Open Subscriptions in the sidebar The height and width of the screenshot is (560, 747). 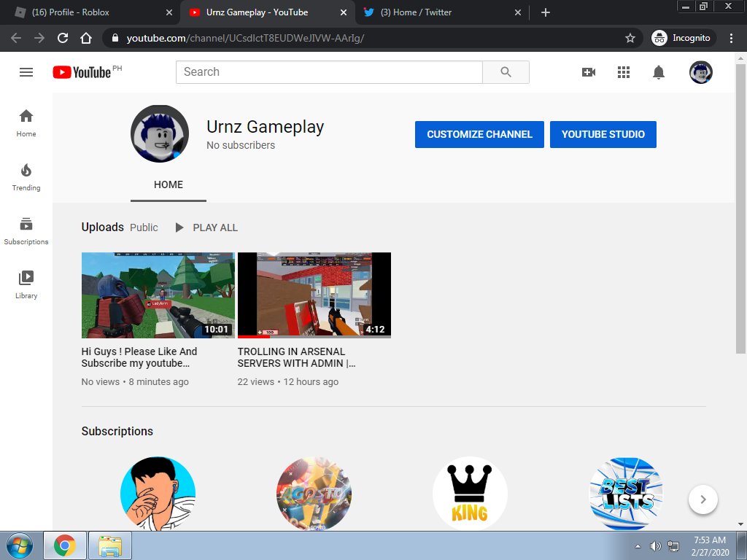26,231
